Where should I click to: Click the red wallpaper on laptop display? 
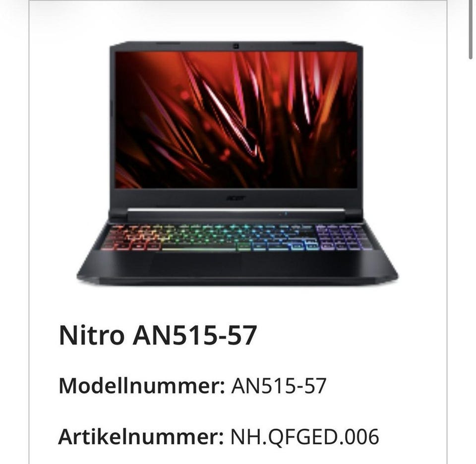[x=236, y=120]
